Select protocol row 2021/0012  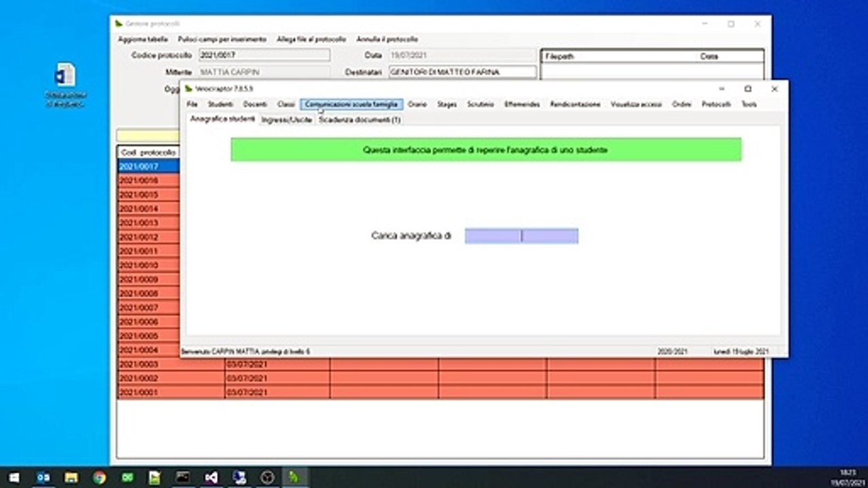pyautogui.click(x=149, y=237)
